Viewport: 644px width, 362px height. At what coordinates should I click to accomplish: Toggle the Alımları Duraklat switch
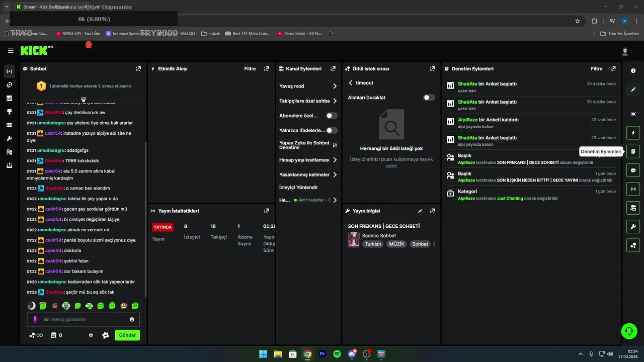coord(429,98)
